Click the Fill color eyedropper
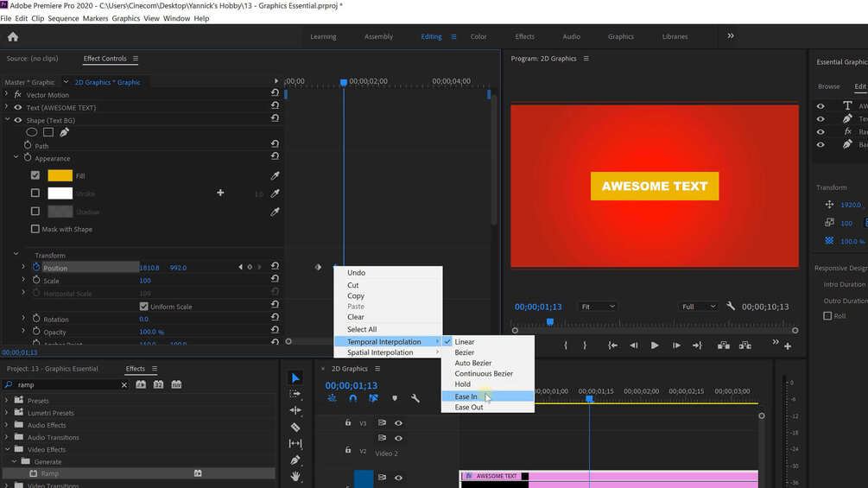Screen dimensions: 868x488 click(x=275, y=176)
